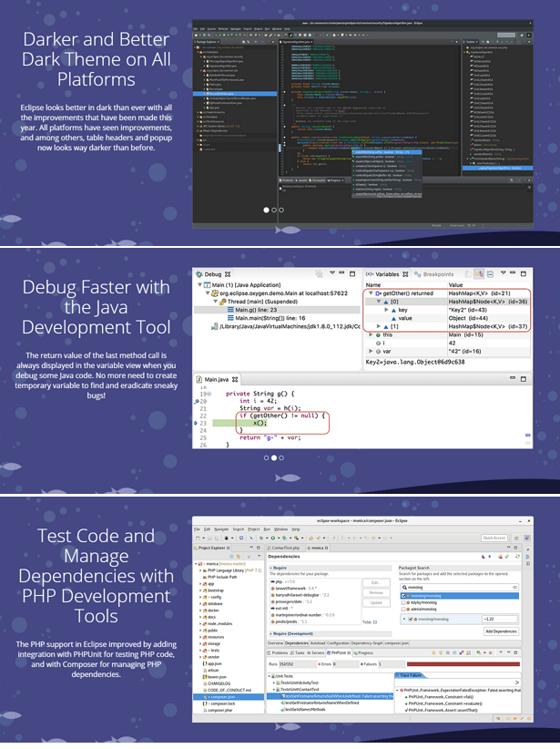Open the Autoload tab of composer editor
This screenshot has width=560, height=749.
click(318, 643)
